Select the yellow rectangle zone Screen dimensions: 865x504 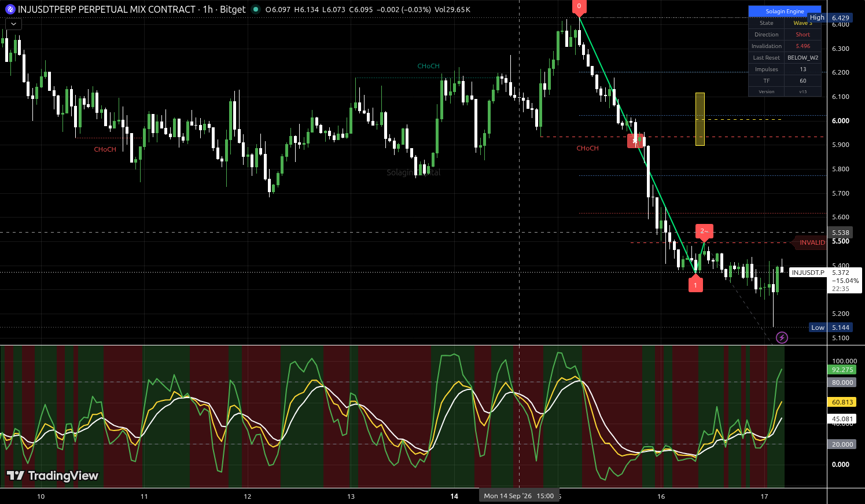click(700, 119)
